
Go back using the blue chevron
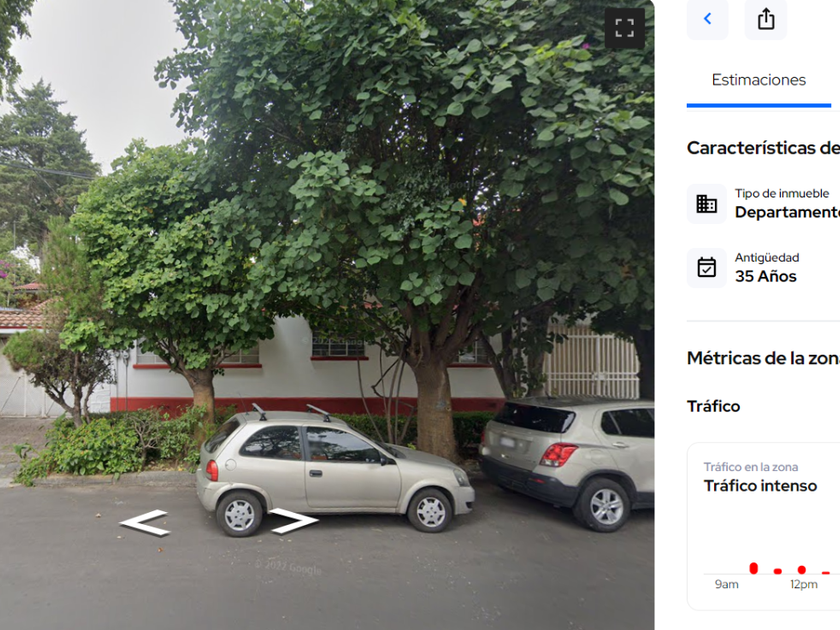tap(707, 19)
